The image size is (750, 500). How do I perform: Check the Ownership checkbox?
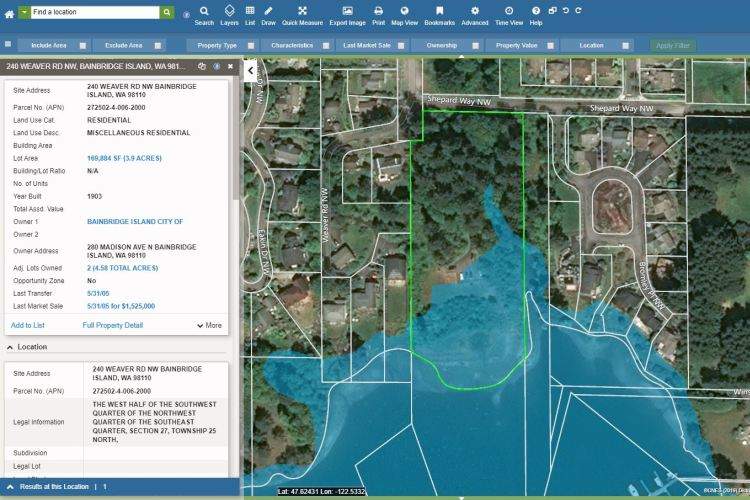[475, 46]
